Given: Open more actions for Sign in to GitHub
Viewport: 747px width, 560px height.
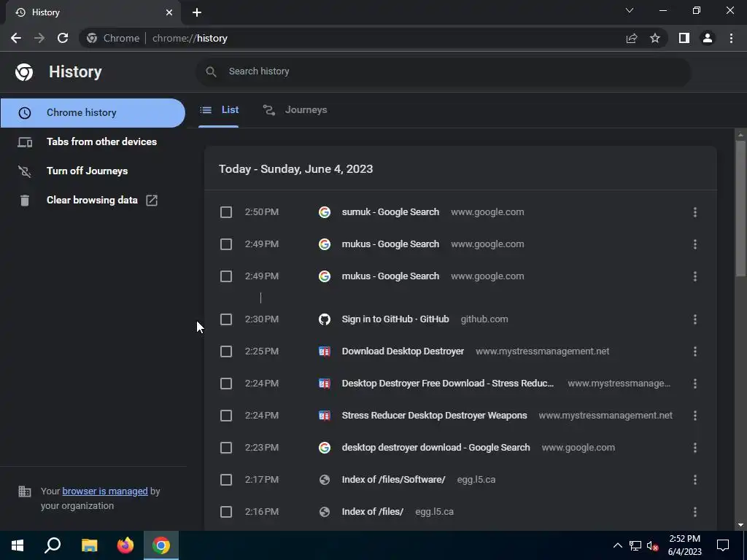Looking at the screenshot, I should (695, 319).
